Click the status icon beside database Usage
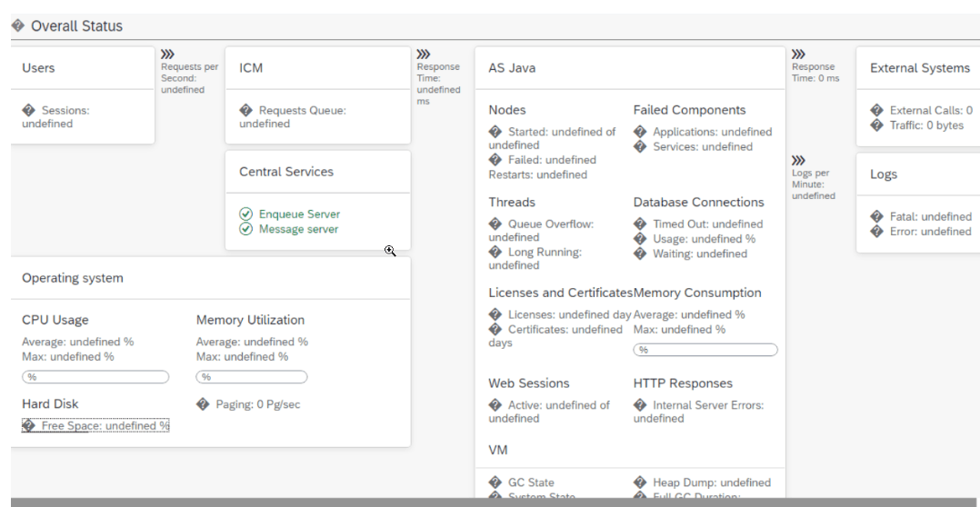Image resolution: width=980 pixels, height=507 pixels. pos(640,239)
